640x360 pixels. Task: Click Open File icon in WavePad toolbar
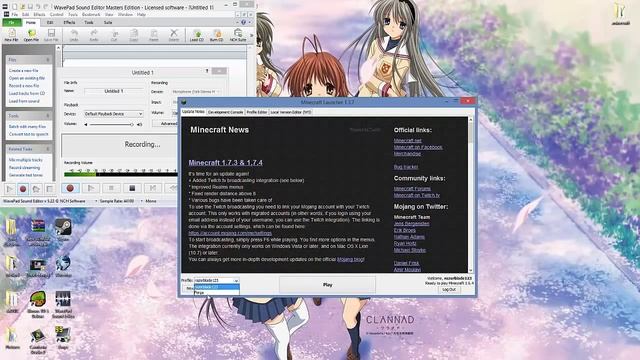click(x=31, y=35)
